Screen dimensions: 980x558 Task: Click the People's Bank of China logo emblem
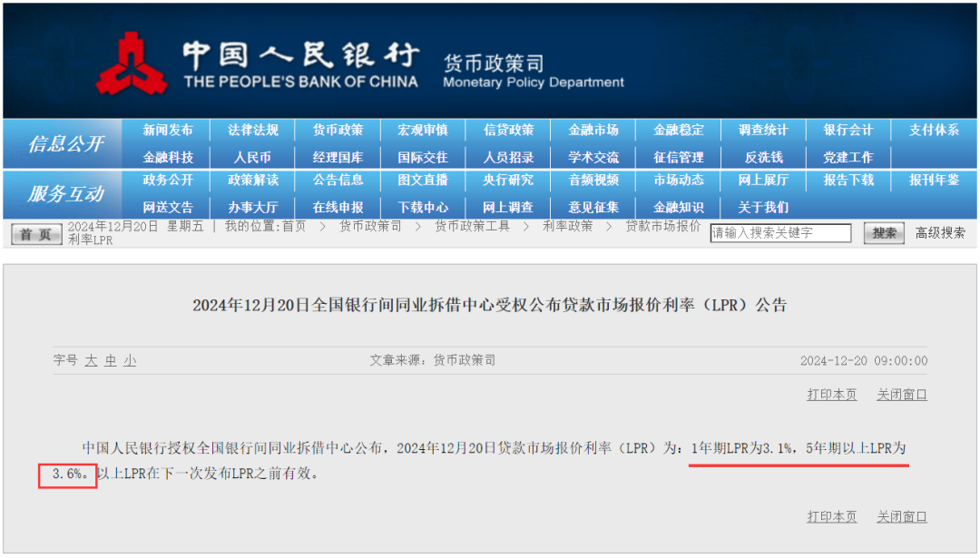tap(132, 64)
